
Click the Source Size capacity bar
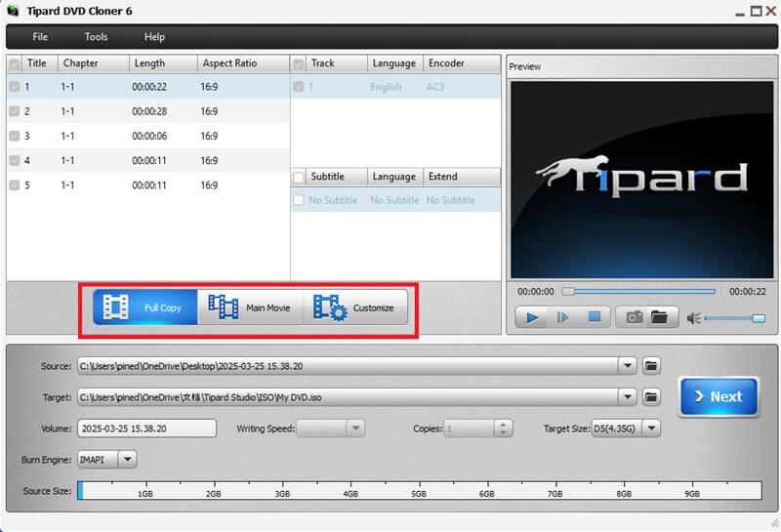[x=420, y=490]
